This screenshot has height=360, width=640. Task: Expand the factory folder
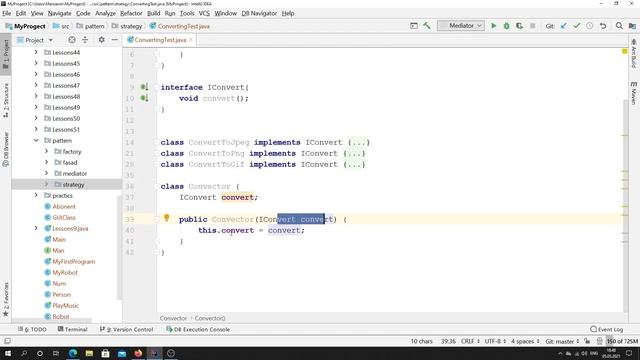46,151
